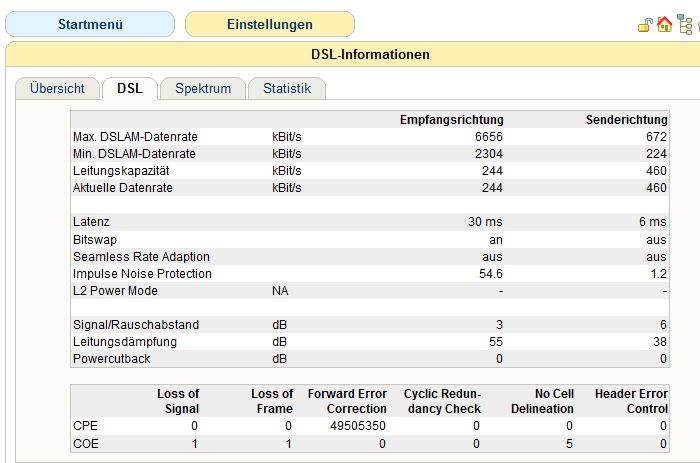Click the DSL-Informationen title bar text

coord(371,54)
